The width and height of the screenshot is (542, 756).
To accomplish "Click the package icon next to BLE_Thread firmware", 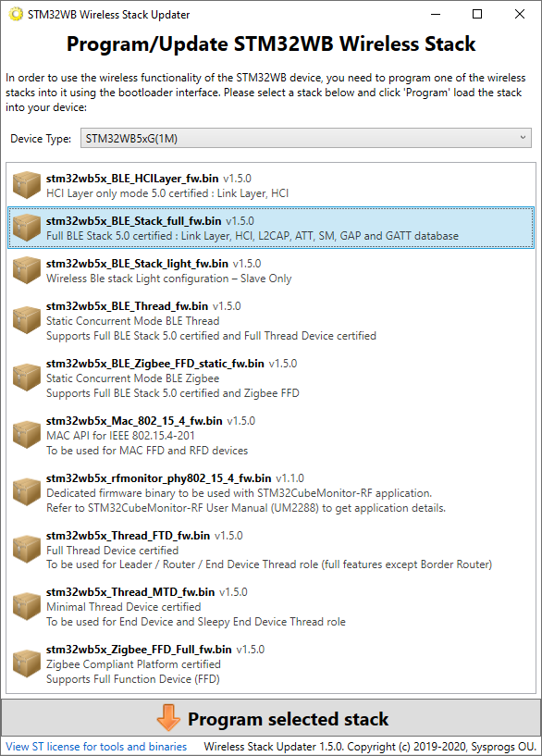I will pos(27,320).
